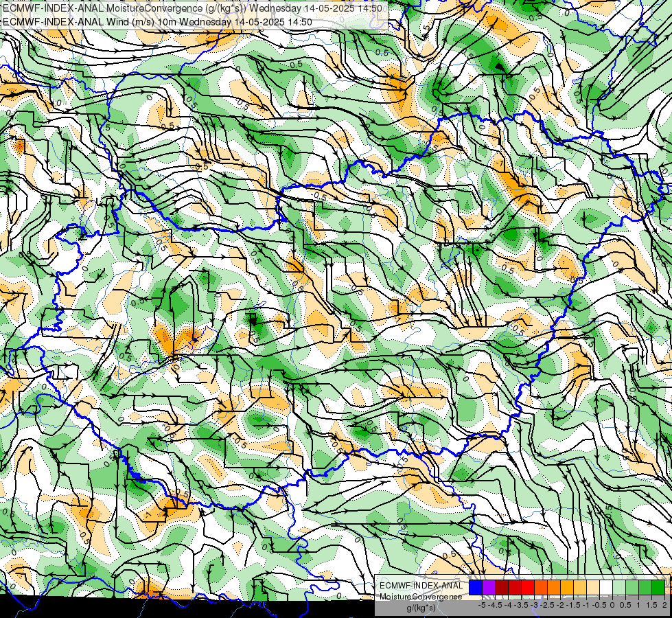Click the purple legend swatch

point(489,588)
